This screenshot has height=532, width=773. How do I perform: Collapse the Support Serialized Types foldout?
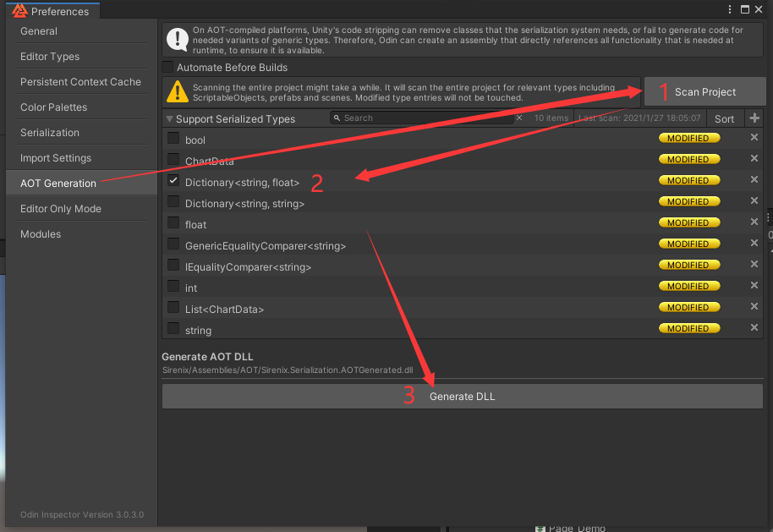(170, 118)
